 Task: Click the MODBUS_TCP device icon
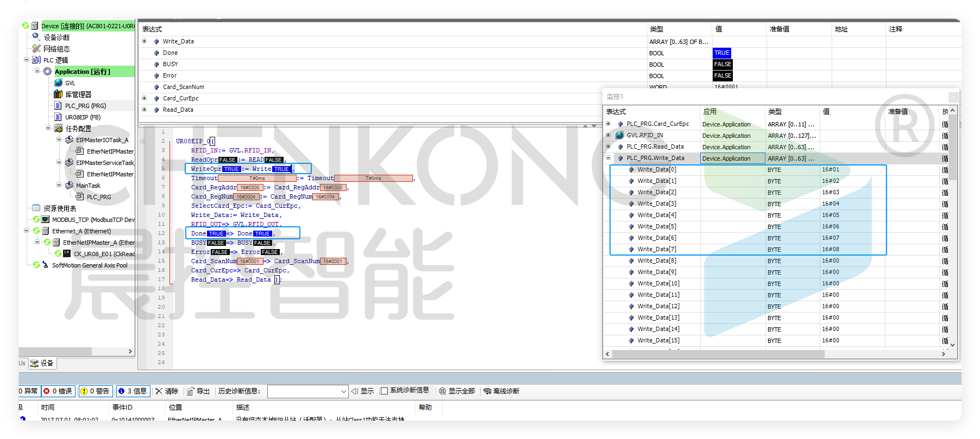46,219
